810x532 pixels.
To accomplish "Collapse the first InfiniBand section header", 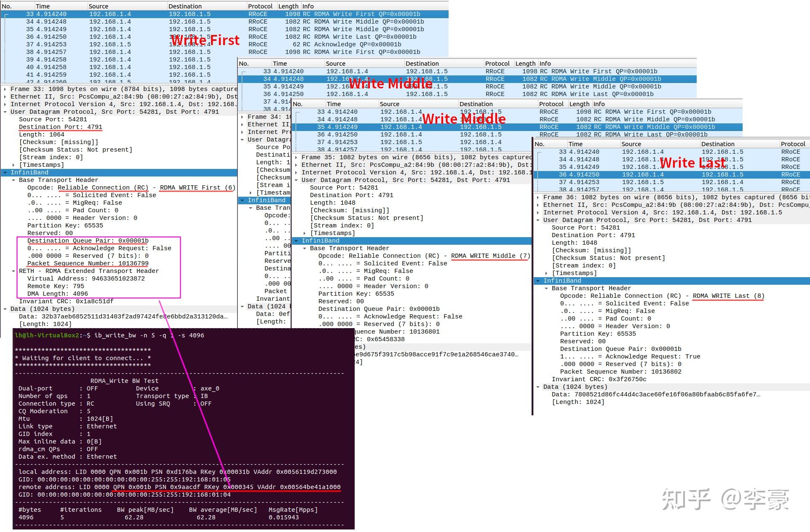I will click(x=5, y=172).
